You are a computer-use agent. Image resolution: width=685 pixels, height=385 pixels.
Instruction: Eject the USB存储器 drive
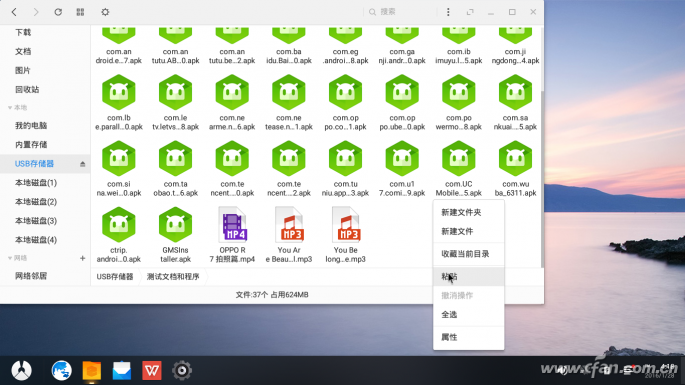[x=83, y=164]
